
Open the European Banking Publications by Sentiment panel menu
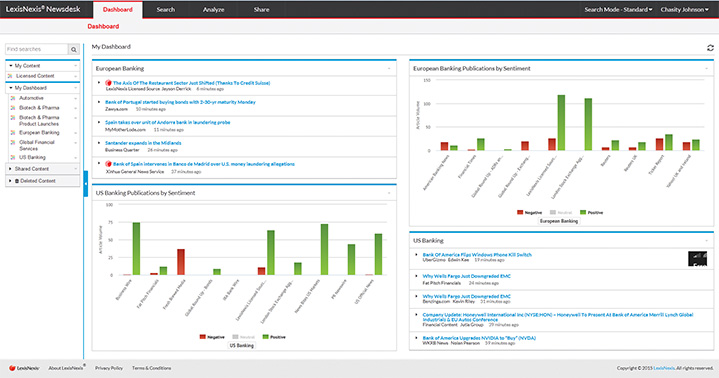pos(707,68)
